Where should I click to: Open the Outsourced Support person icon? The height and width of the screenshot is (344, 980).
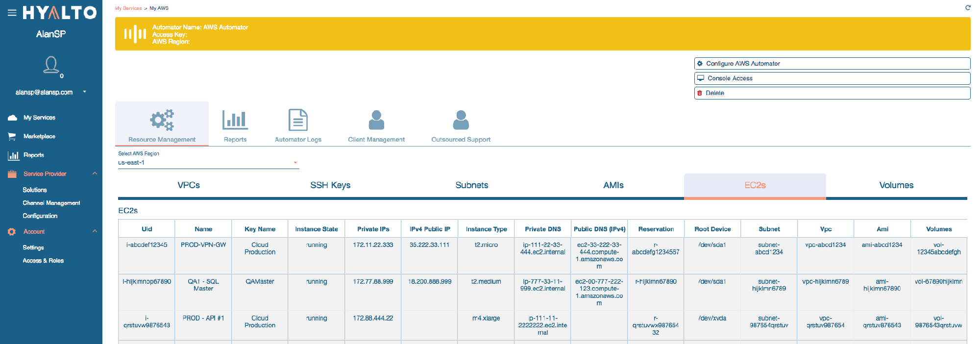461,120
